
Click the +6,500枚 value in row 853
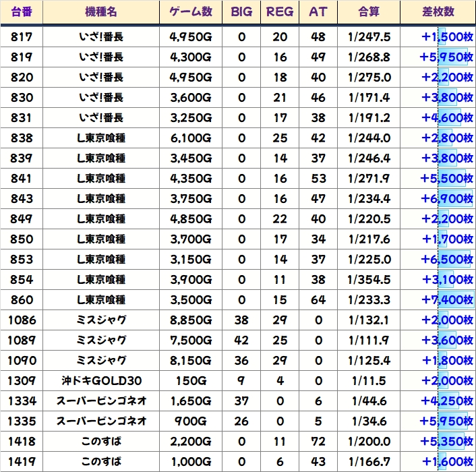pyautogui.click(x=446, y=259)
